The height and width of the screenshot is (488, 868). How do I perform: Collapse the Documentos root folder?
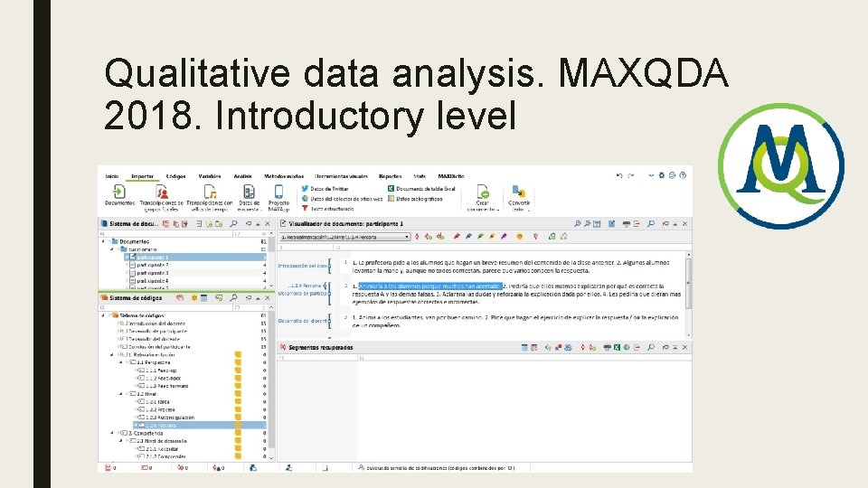pos(103,241)
